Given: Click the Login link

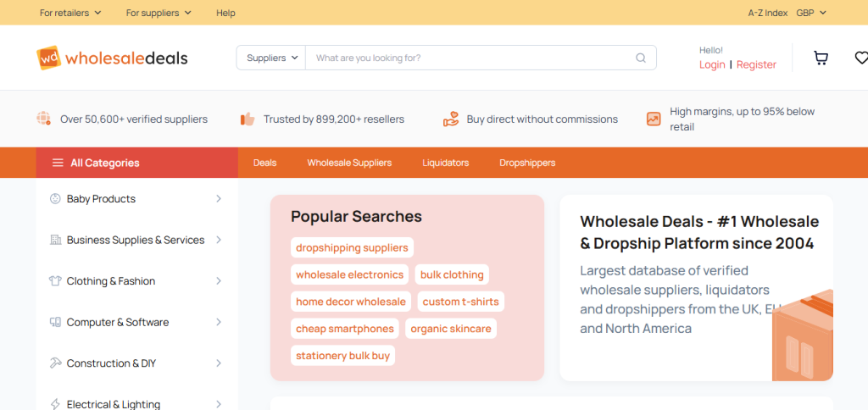Looking at the screenshot, I should [x=712, y=64].
